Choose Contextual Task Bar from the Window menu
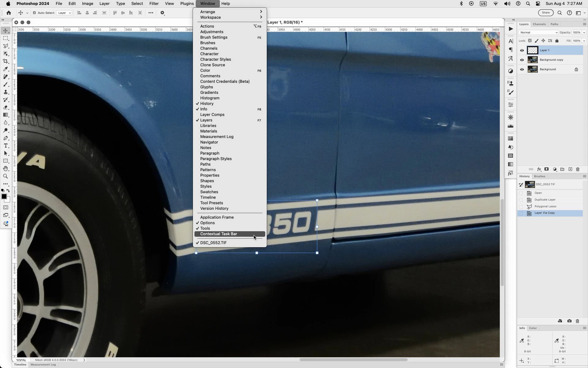This screenshot has height=368, width=588. coord(219,234)
